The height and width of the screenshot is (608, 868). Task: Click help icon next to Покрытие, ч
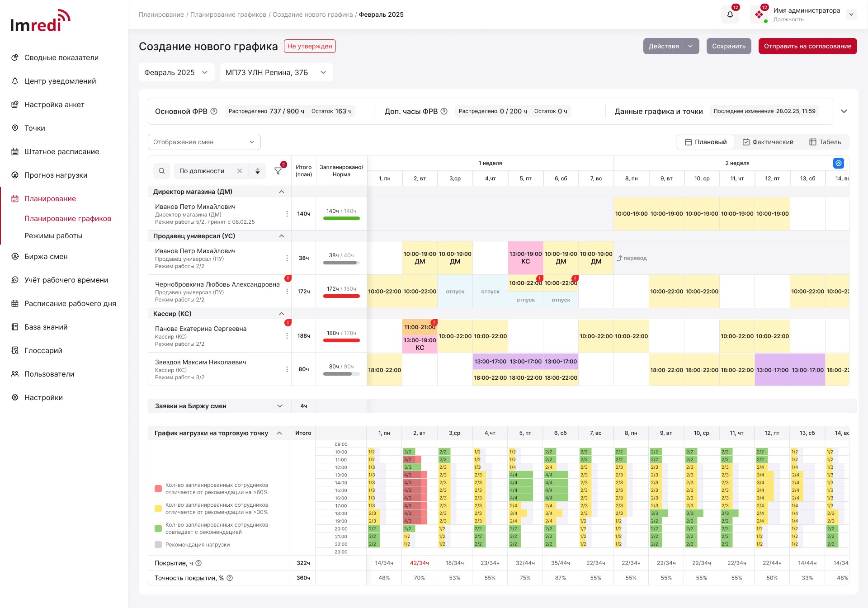198,563
